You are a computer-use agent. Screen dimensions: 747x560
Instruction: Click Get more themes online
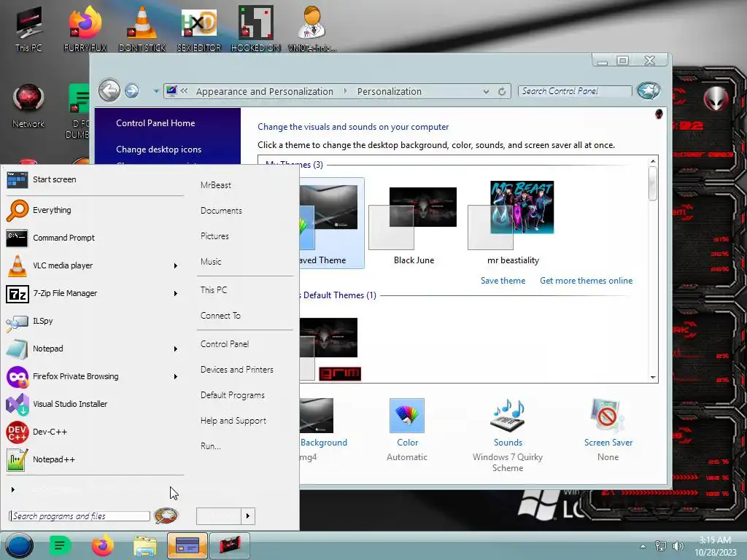(x=586, y=281)
